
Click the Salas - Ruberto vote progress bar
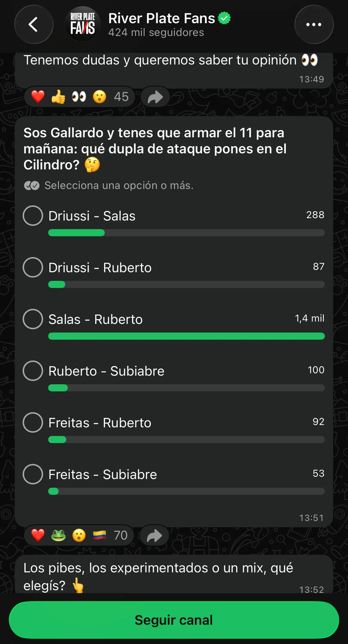tap(186, 336)
